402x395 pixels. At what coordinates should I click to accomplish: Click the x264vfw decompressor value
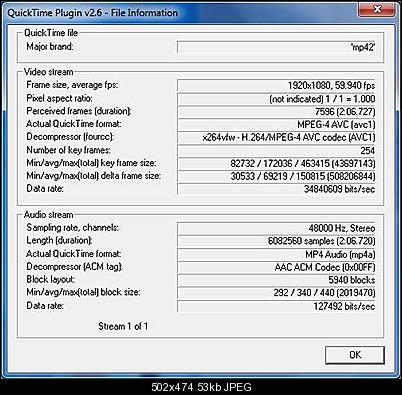coord(276,137)
